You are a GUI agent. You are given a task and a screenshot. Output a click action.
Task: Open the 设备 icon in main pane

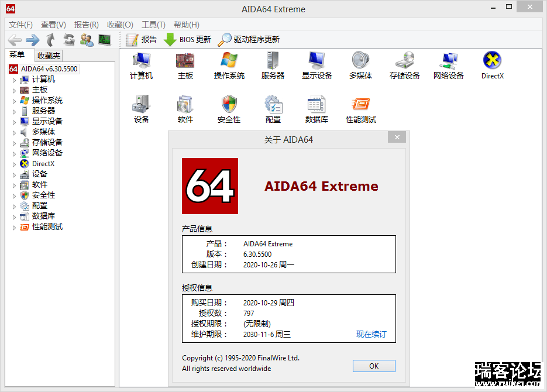click(x=142, y=109)
